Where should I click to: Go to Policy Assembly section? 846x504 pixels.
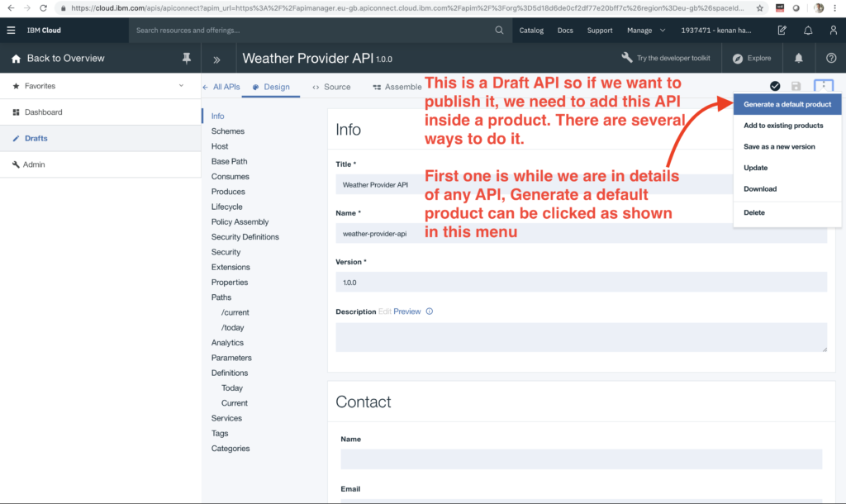(240, 221)
